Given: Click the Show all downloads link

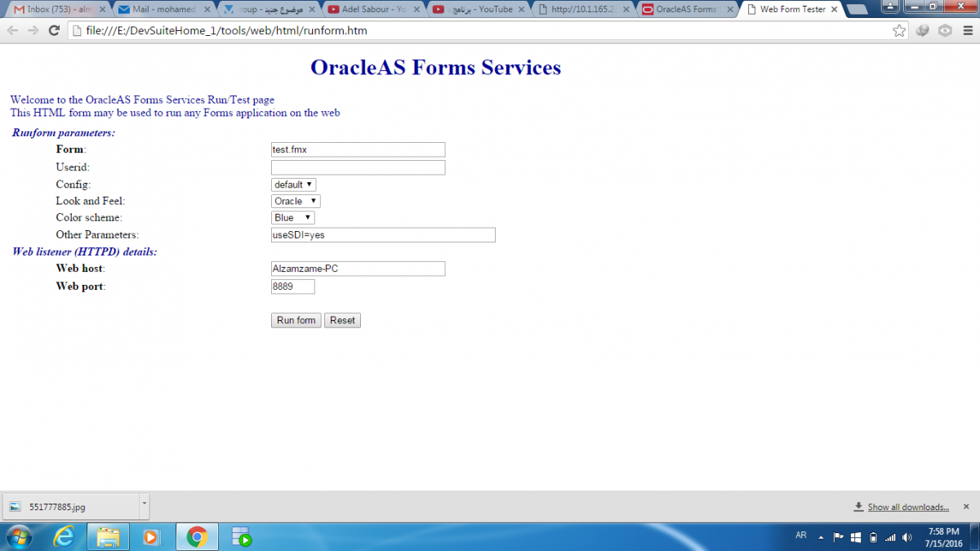Looking at the screenshot, I should click(907, 507).
